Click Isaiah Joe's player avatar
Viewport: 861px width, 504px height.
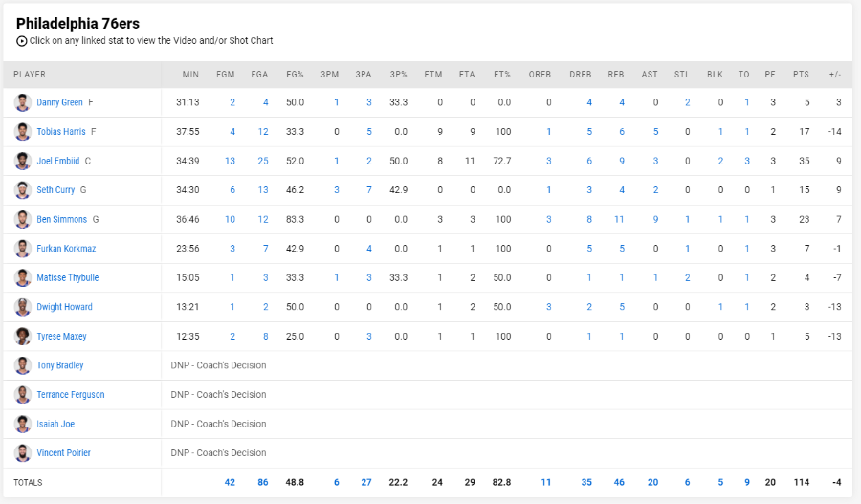(23, 424)
